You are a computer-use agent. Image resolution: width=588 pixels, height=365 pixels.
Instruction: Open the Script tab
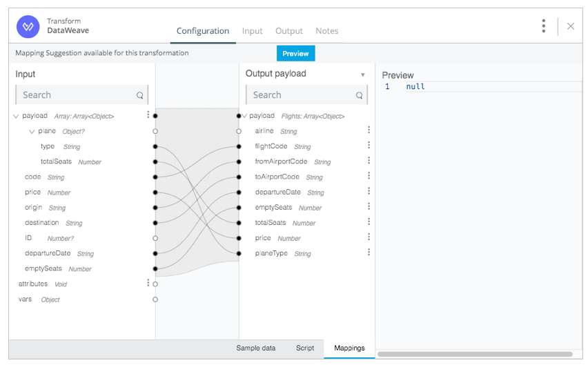305,348
